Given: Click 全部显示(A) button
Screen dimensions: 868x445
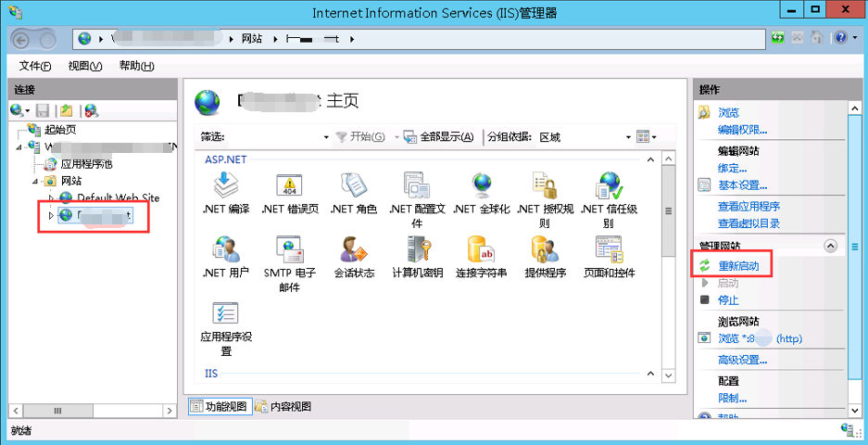Looking at the screenshot, I should (438, 137).
